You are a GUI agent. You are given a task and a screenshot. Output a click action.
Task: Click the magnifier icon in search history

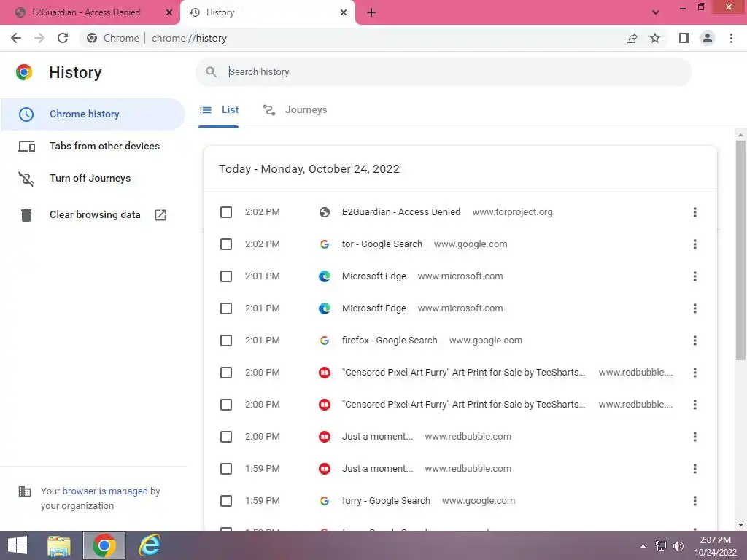pyautogui.click(x=211, y=72)
